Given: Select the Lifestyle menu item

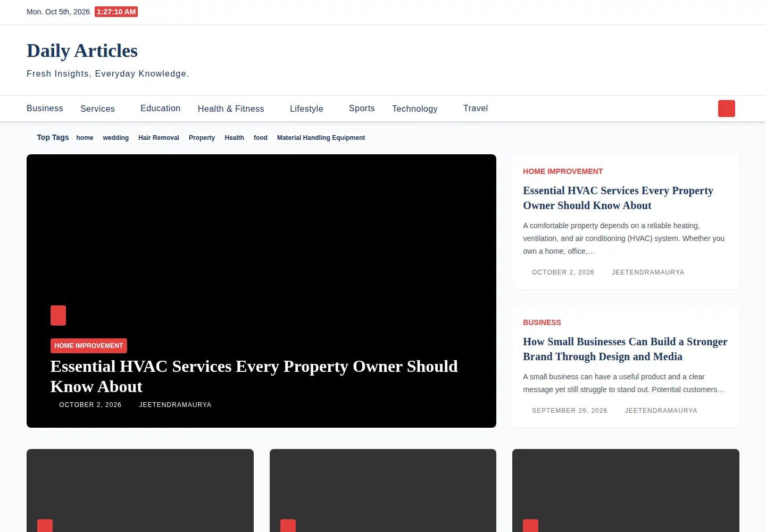Looking at the screenshot, I should pyautogui.click(x=306, y=109).
